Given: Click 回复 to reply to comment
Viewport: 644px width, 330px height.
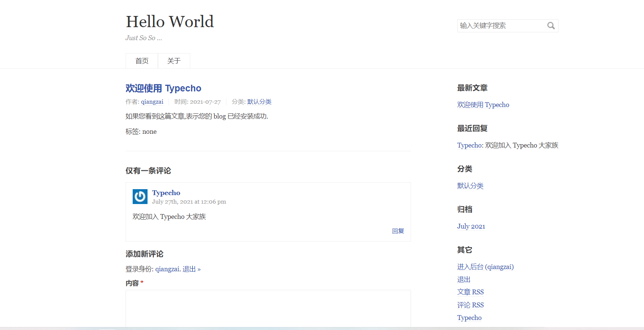Looking at the screenshot, I should tap(398, 231).
